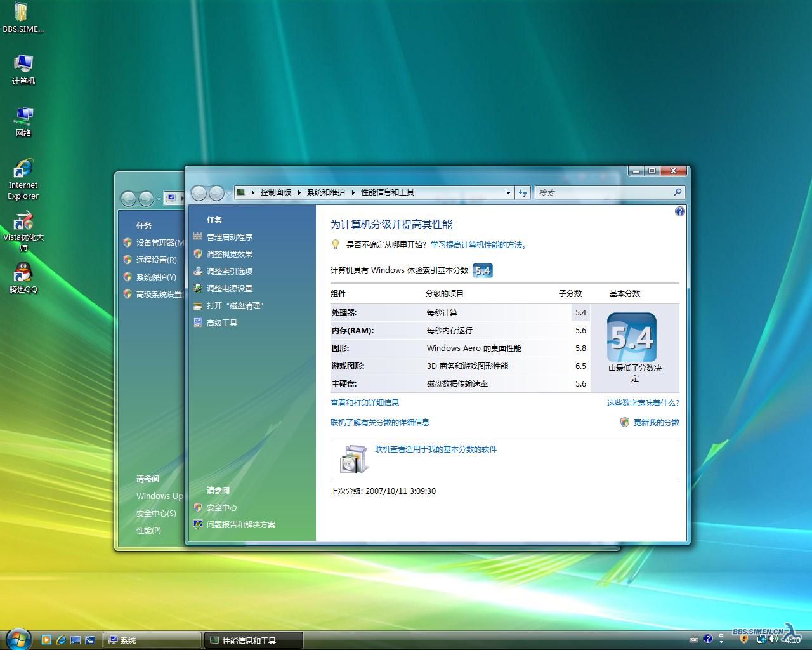Click the refresh button beside address bar
812x650 pixels.
(x=523, y=192)
